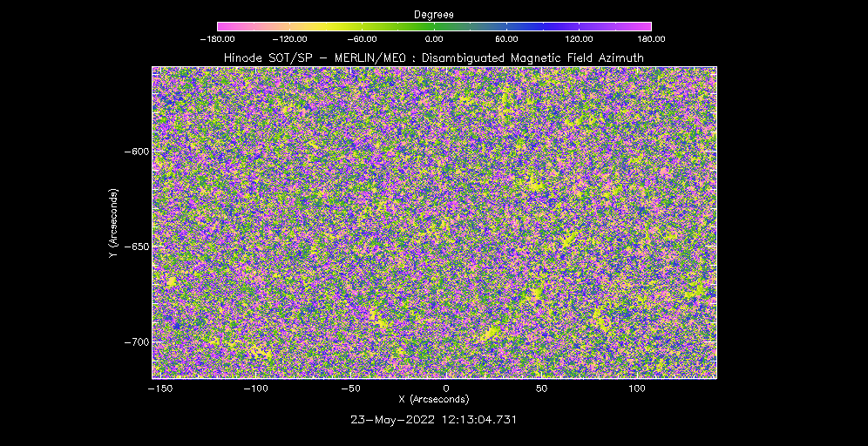Viewport: 868px width, 446px height.
Task: Click the "X (Arcseconds)" axis label
Action: [433, 399]
